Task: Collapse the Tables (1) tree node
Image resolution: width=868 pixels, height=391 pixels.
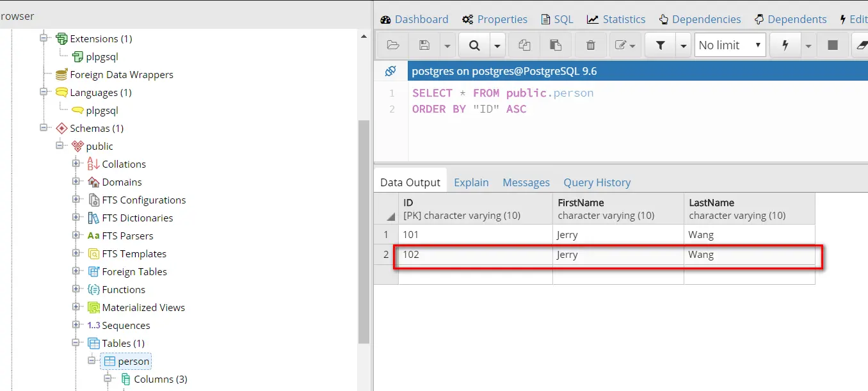Action: tap(77, 344)
